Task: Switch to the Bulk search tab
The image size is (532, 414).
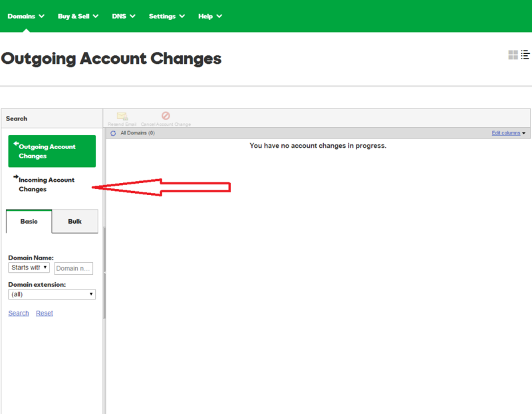Action: 74,221
